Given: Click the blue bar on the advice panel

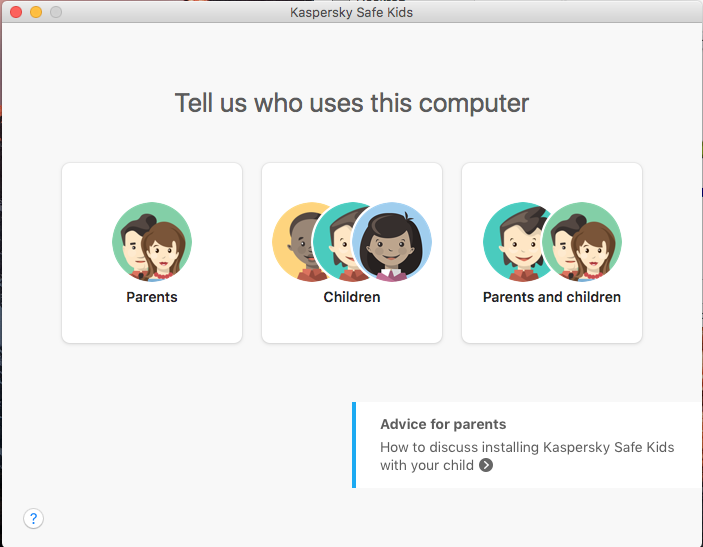Looking at the screenshot, I should [x=354, y=445].
